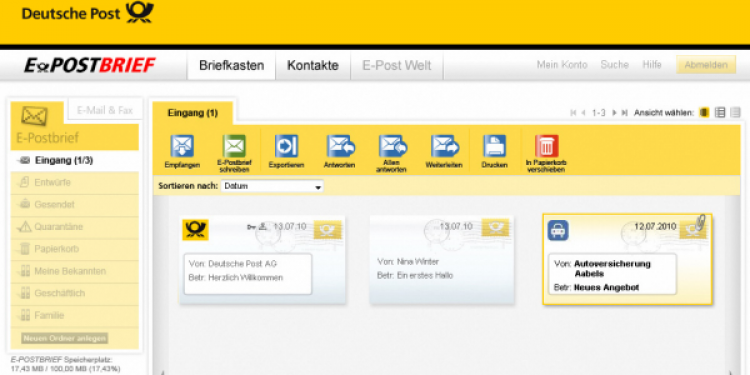The height and width of the screenshot is (375, 750).
Task: Switch to the third Ansicht wählen view
Action: click(735, 112)
